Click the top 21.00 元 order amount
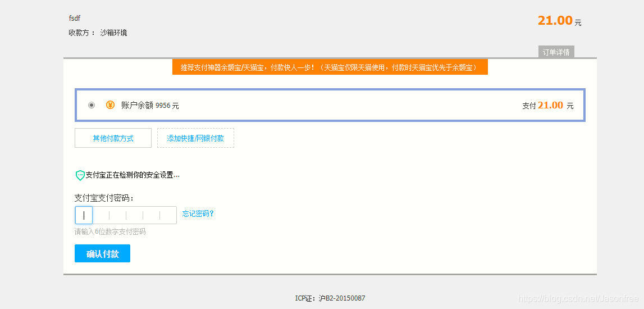 (559, 21)
